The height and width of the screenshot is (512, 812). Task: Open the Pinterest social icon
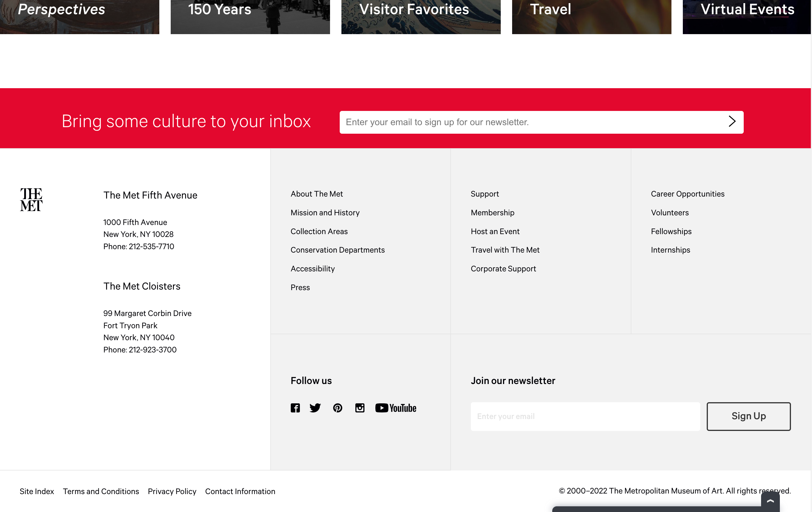pos(337,408)
